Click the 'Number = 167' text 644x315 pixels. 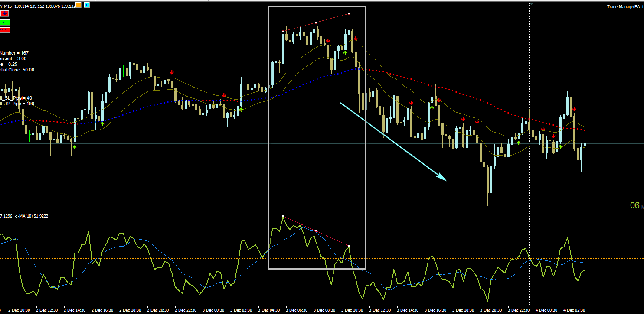[14, 53]
